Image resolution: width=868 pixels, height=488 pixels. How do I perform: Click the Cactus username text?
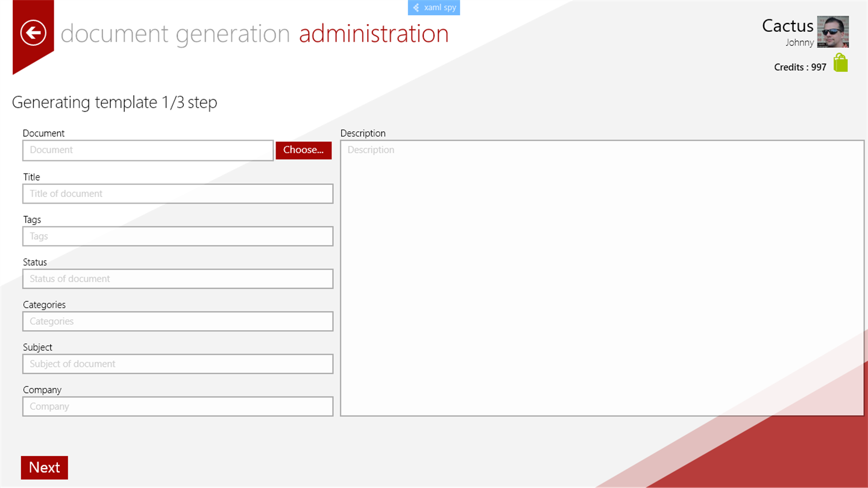click(788, 25)
